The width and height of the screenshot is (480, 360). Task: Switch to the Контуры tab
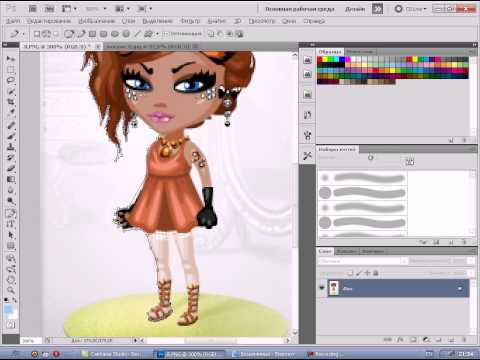click(x=373, y=251)
